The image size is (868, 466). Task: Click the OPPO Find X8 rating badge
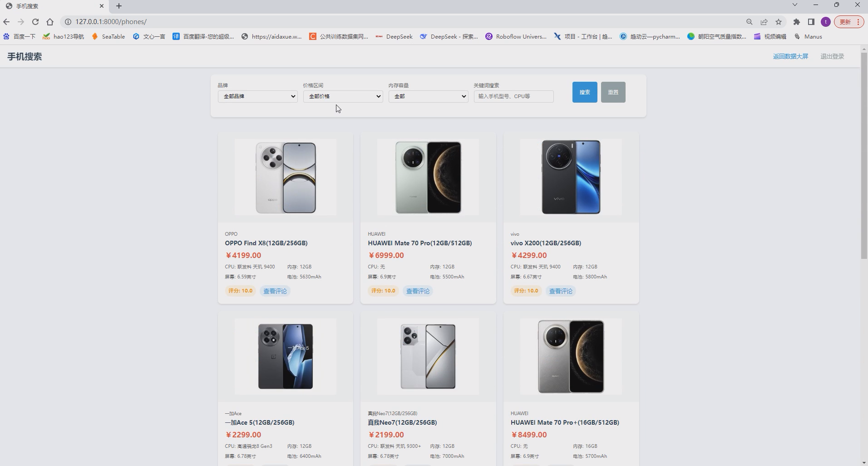click(x=240, y=291)
